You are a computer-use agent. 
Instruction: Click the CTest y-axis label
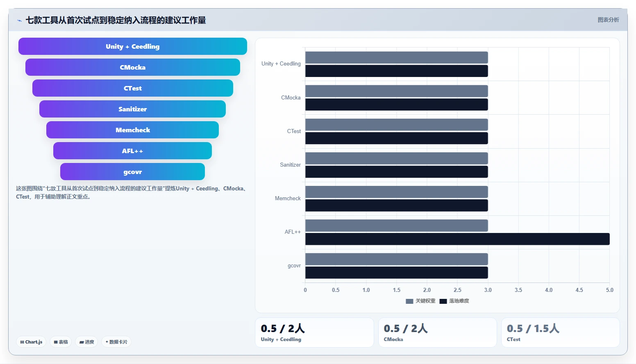click(x=294, y=131)
